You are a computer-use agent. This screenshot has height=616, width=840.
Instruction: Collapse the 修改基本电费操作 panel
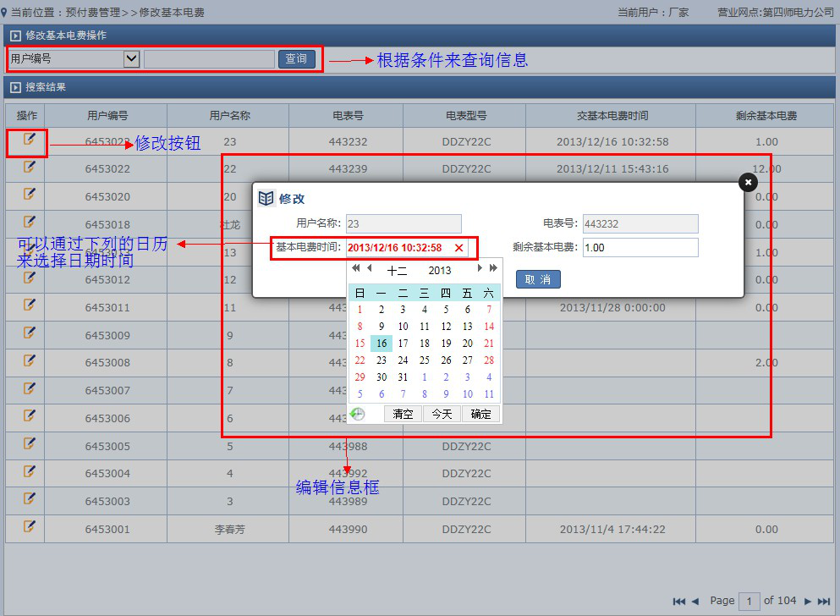pyautogui.click(x=15, y=36)
